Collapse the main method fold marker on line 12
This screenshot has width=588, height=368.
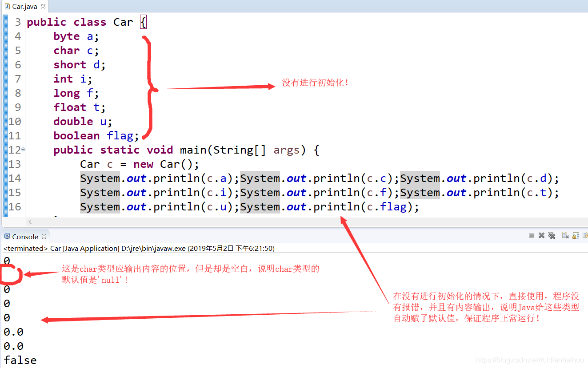click(x=23, y=150)
